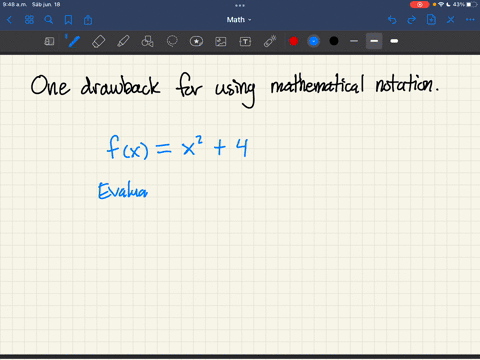Select the thickest stroke width
480x360 pixels.
tap(394, 41)
